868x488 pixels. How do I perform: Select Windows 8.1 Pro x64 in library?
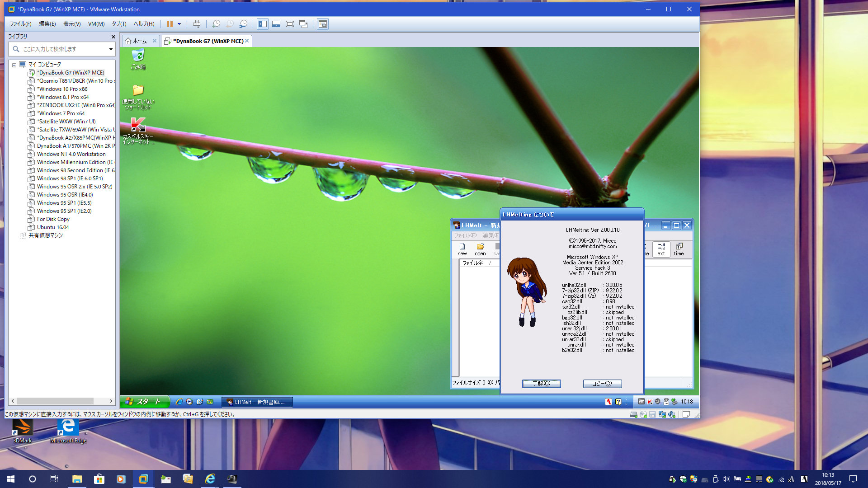(x=63, y=97)
